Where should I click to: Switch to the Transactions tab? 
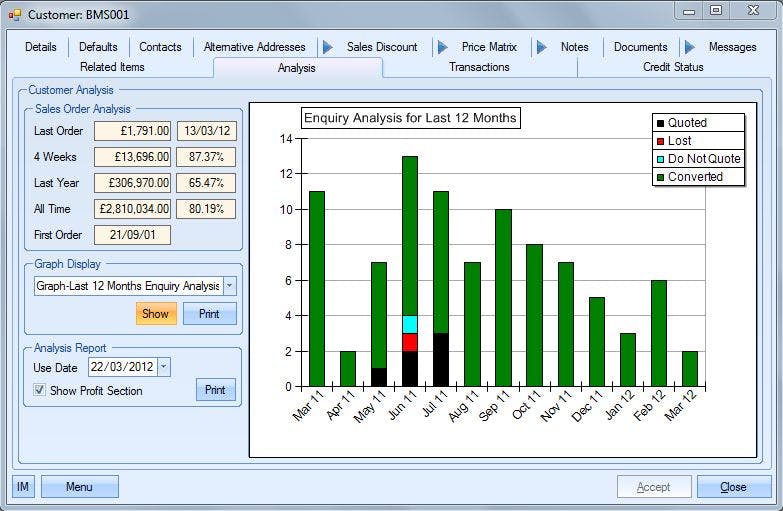[479, 67]
